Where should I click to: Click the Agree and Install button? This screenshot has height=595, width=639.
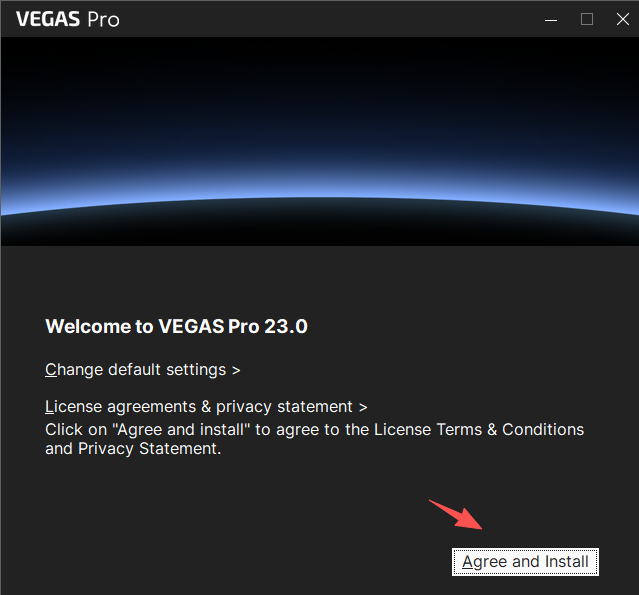525,562
